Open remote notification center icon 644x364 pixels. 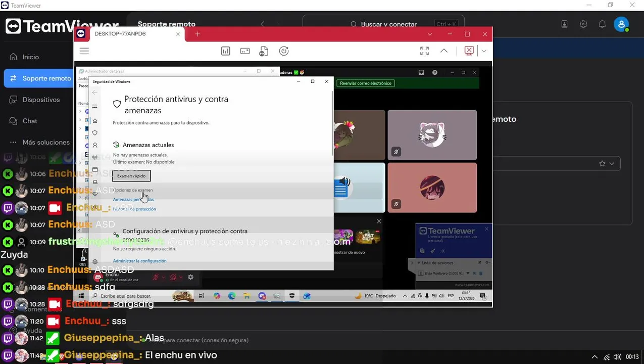point(483,296)
